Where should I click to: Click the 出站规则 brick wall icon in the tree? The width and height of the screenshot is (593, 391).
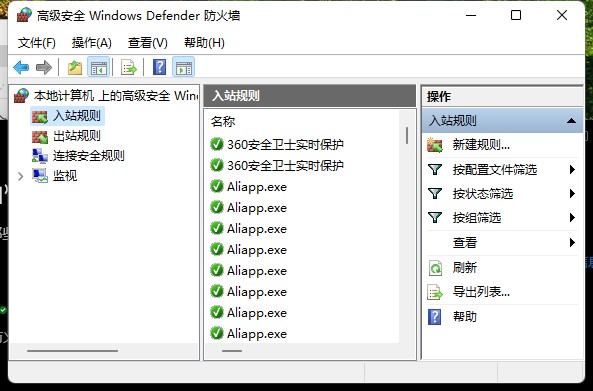tap(40, 137)
